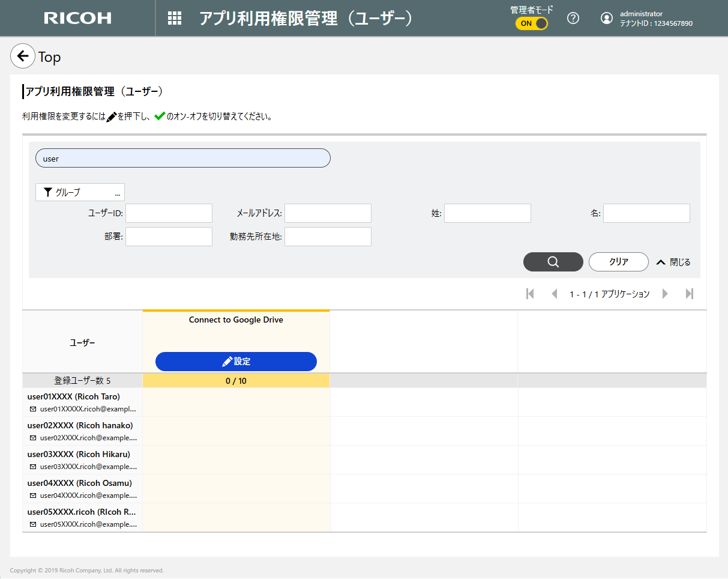
Task: Select user04XXXX (Ricoh Osamu) row
Action: pyautogui.click(x=79, y=483)
